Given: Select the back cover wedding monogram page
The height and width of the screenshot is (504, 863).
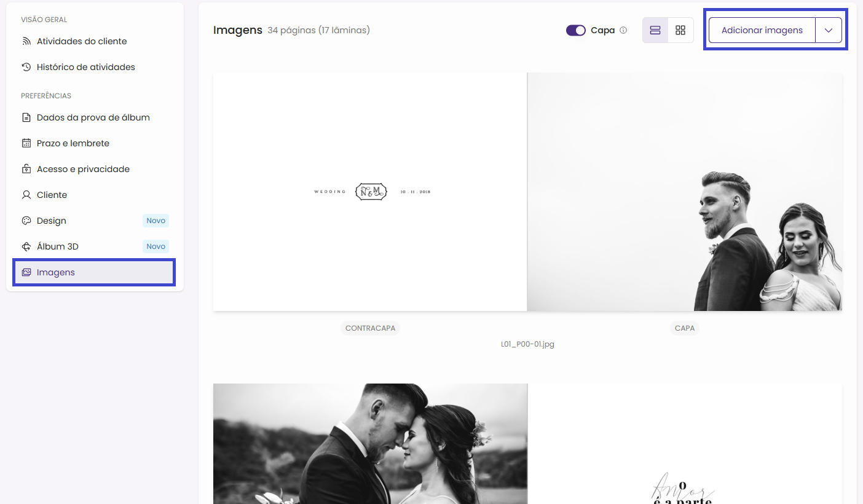Looking at the screenshot, I should [370, 192].
